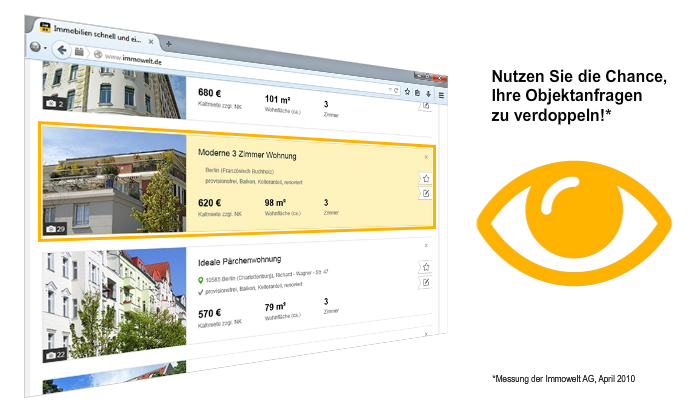Open the Moderne 3 Zimmer Wohnung photo thumbnail
This screenshot has width=698, height=410.
[x=114, y=182]
